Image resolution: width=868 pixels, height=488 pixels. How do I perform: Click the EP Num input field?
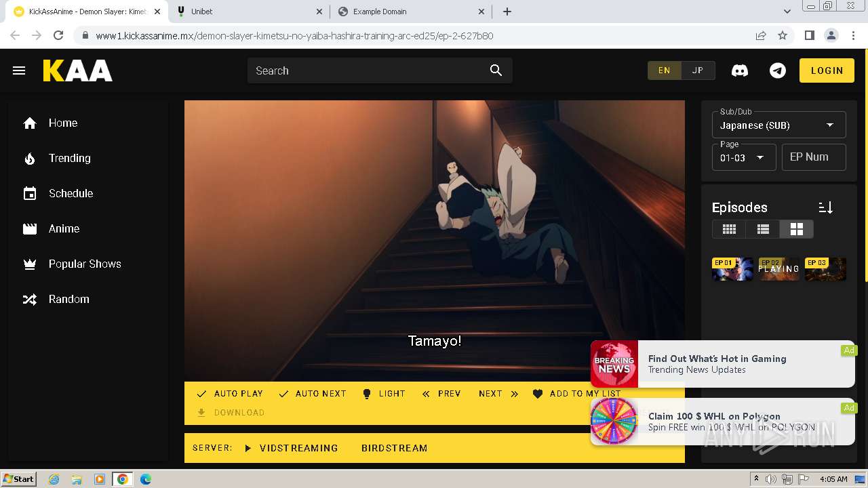pos(814,157)
